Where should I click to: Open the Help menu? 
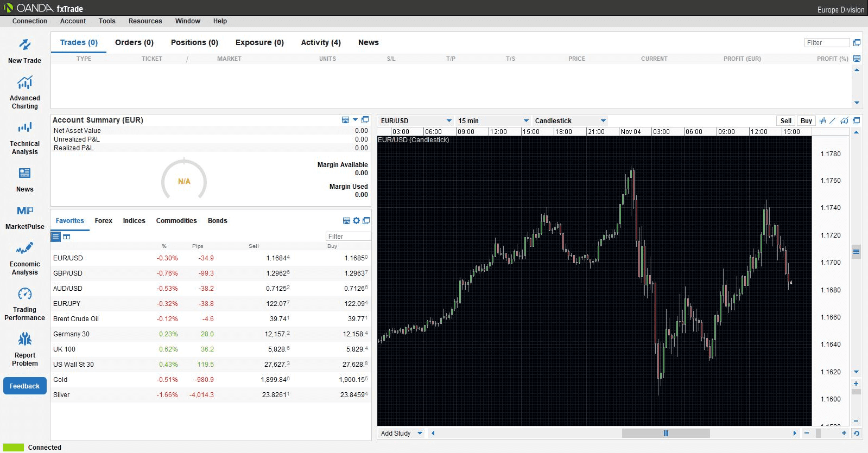tap(220, 21)
